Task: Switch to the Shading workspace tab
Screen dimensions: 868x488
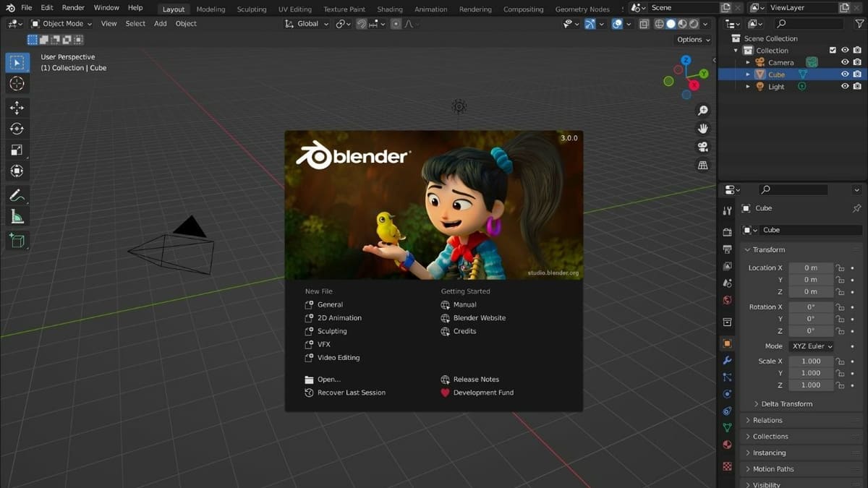Action: pyautogui.click(x=389, y=9)
